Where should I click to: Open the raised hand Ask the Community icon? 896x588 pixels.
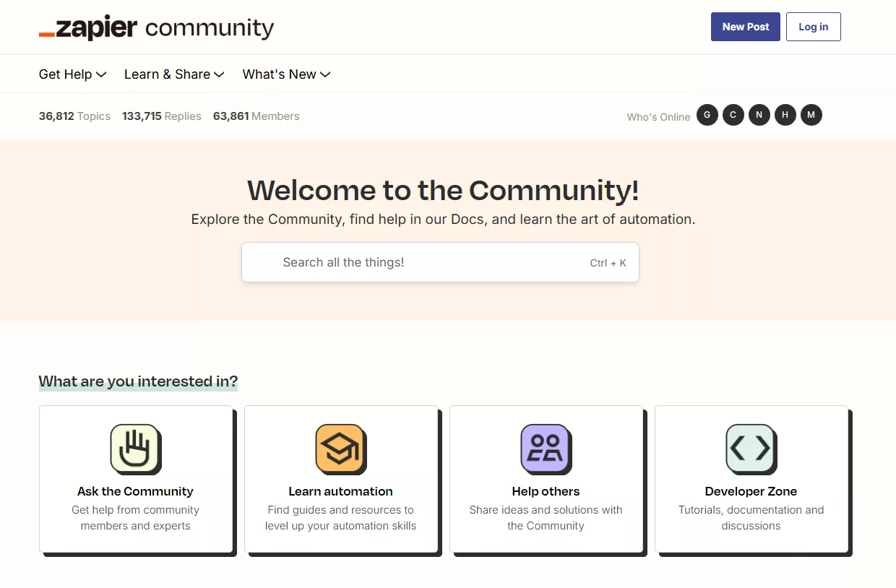click(x=135, y=449)
